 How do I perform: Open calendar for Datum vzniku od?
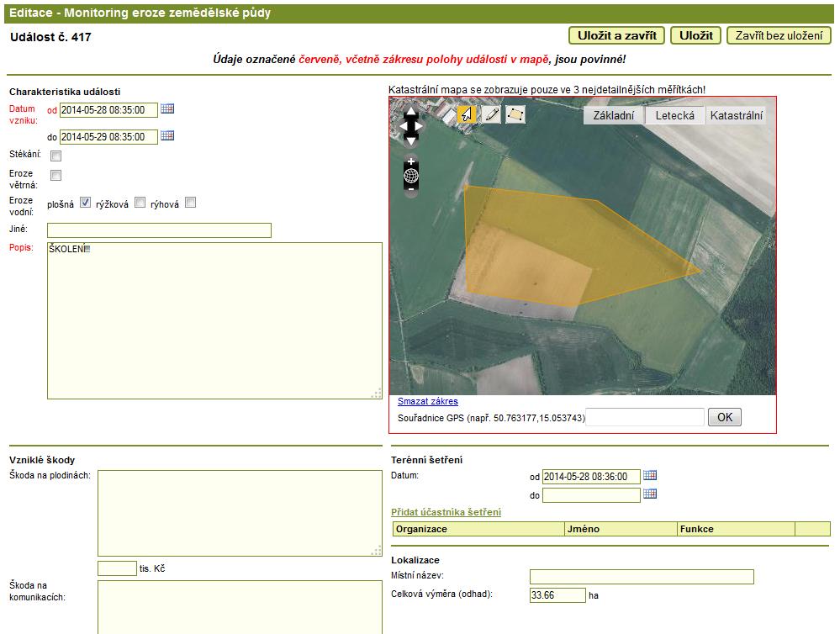coord(167,108)
